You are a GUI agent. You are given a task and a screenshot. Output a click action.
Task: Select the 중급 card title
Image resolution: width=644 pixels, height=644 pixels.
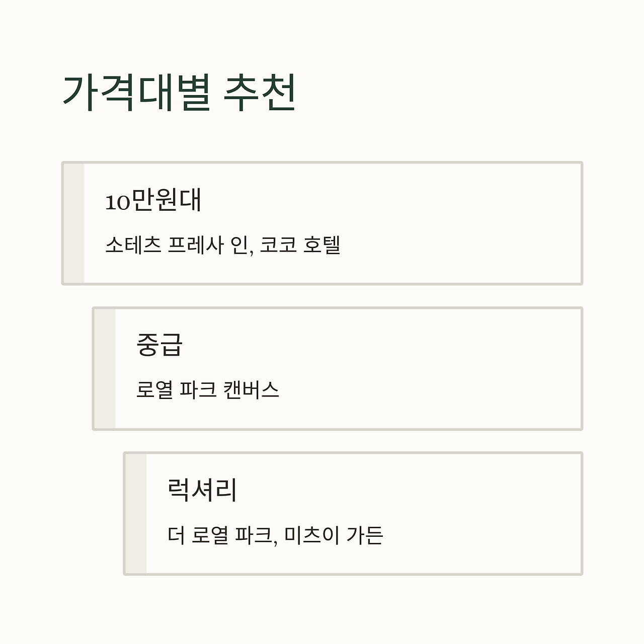click(159, 345)
